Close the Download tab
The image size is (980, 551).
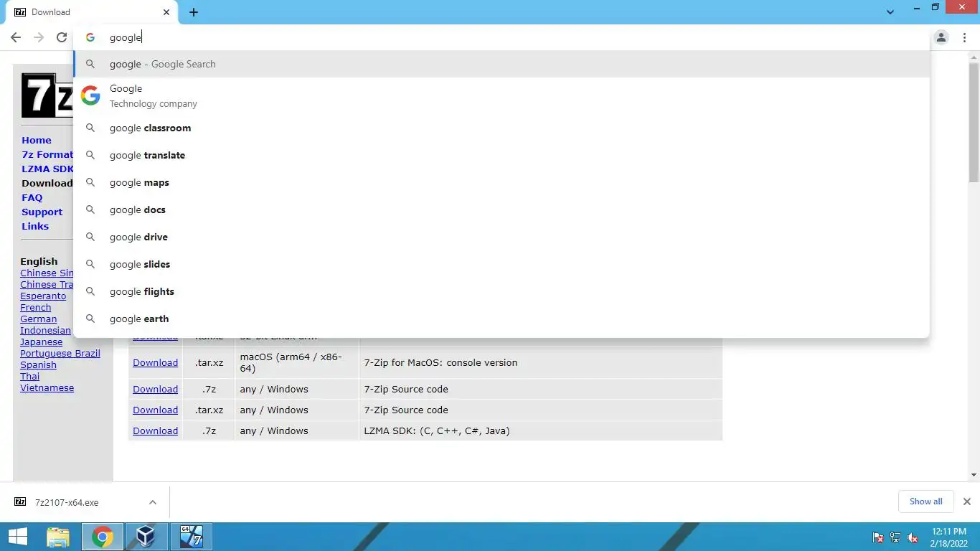[166, 12]
